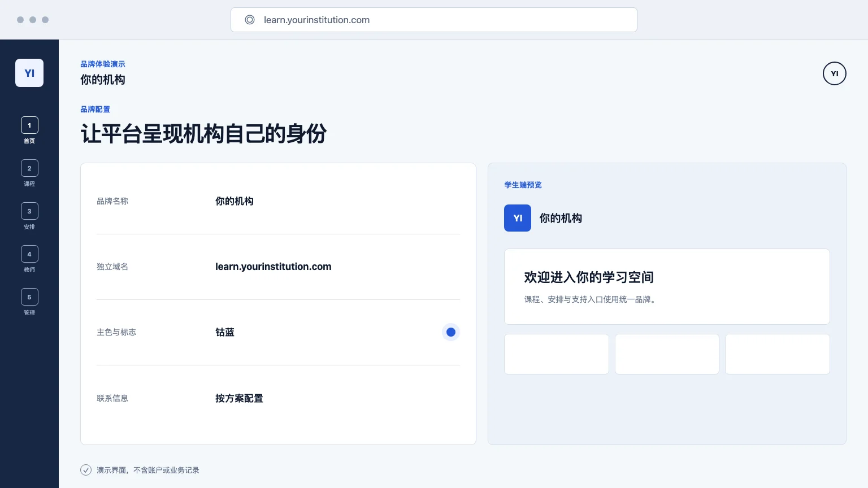Pick the 钻蓝 color swatch
Viewport: 868px width, 488px height.
451,332
